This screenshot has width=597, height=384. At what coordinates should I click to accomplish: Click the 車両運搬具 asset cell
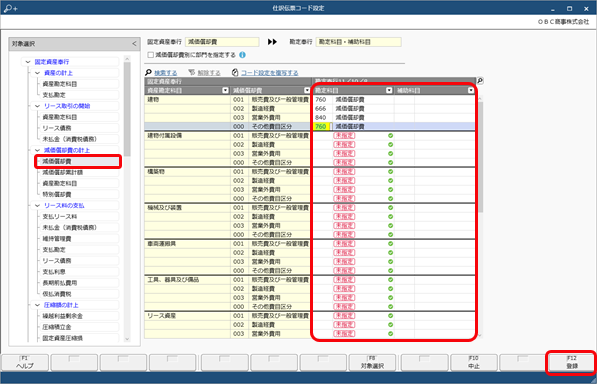[187, 244]
